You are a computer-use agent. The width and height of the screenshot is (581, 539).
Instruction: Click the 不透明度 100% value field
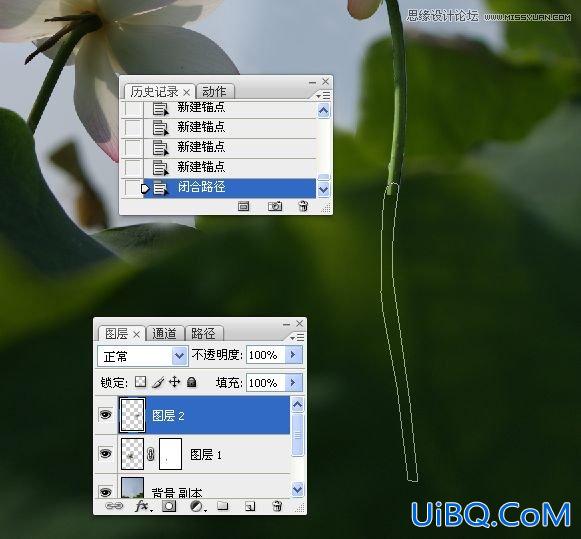pos(265,355)
